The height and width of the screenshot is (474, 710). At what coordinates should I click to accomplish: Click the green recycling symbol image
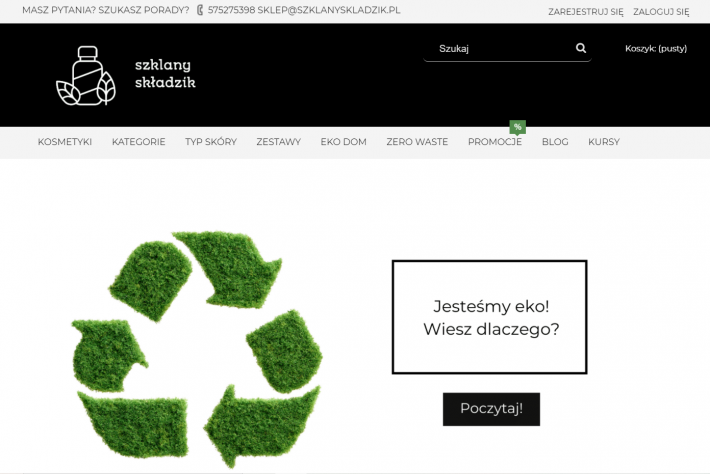197,349
